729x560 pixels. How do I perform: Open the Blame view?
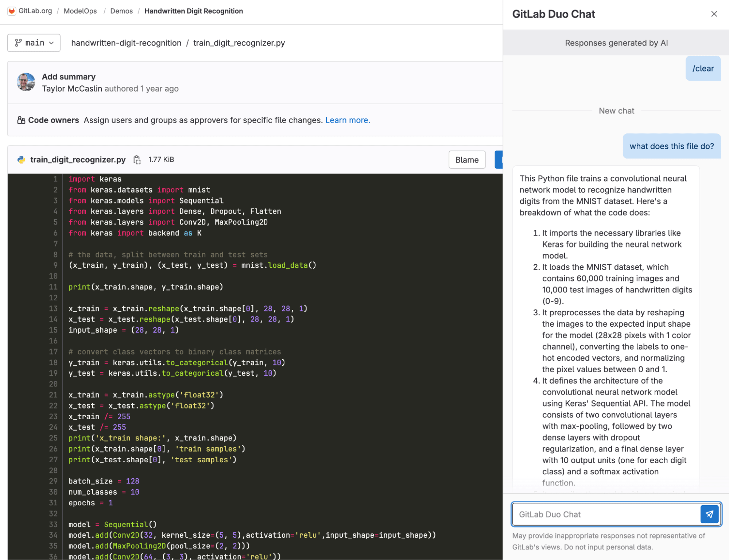[x=467, y=160]
